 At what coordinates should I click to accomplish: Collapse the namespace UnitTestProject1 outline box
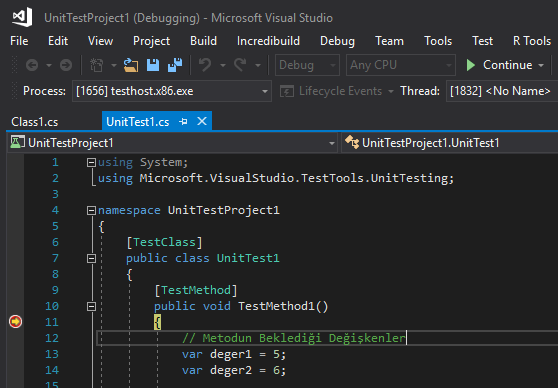[91, 210]
